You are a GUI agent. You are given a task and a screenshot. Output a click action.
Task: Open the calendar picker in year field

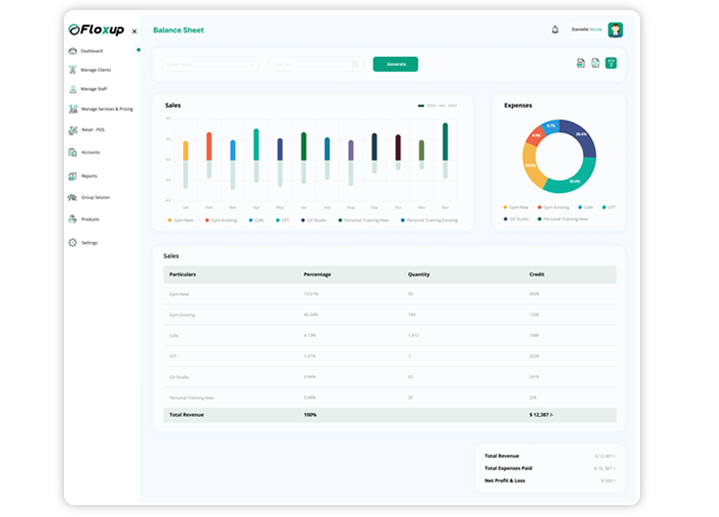(x=356, y=64)
